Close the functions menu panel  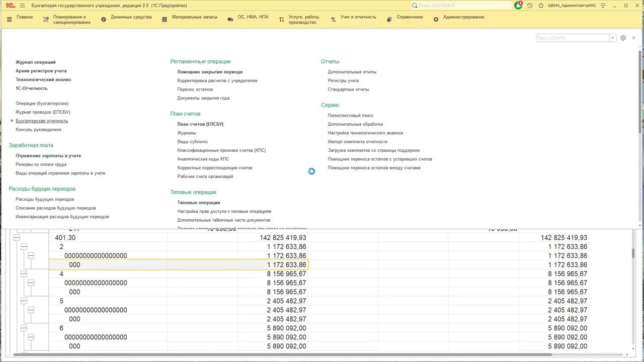633,38
